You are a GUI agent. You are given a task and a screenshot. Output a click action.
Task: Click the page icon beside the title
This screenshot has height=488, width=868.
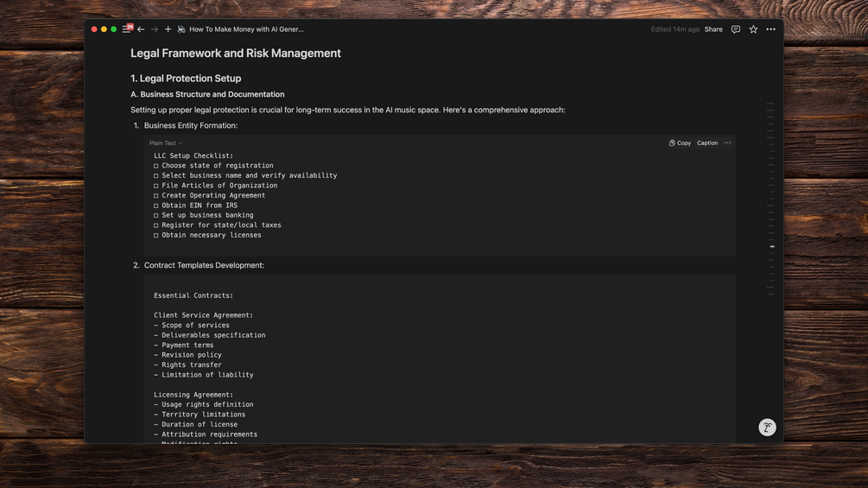point(181,29)
